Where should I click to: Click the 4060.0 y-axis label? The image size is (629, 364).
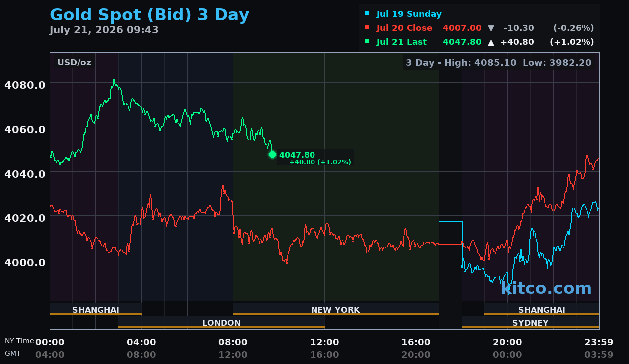click(x=25, y=129)
